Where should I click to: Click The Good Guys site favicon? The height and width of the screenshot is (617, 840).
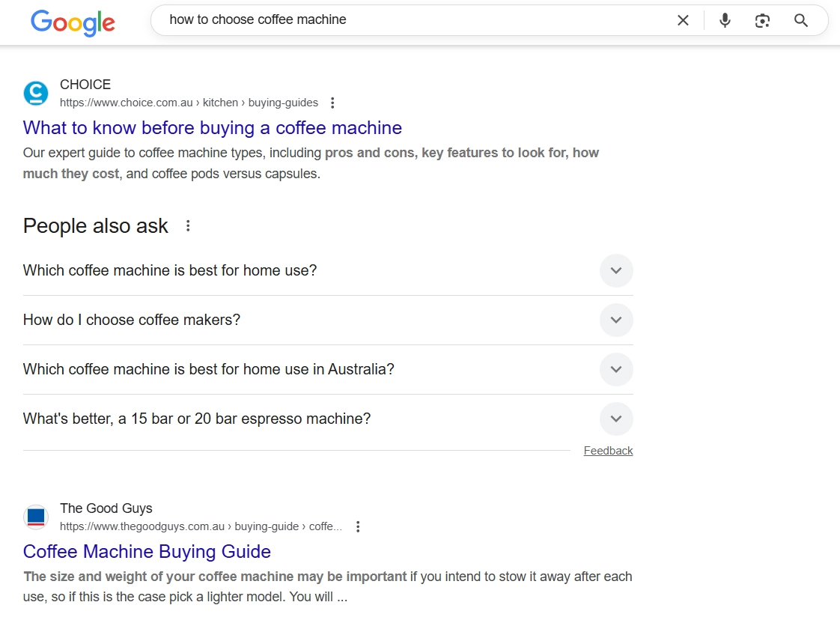click(x=36, y=517)
